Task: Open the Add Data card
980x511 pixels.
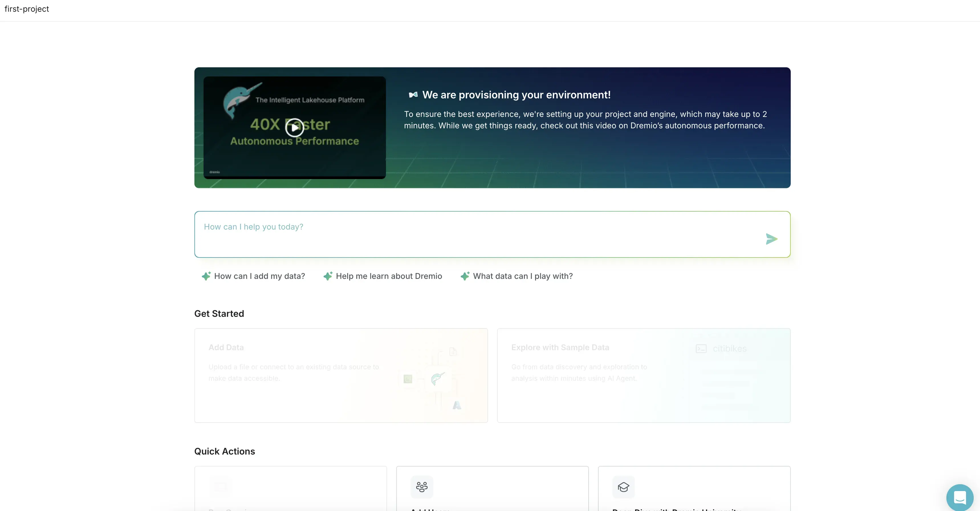Action: (x=341, y=376)
